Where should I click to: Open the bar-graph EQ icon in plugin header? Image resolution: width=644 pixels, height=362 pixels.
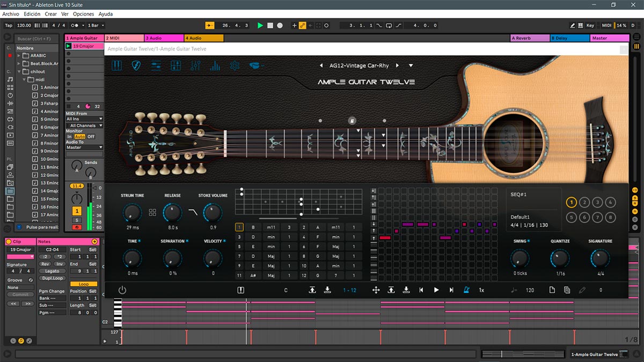215,65
